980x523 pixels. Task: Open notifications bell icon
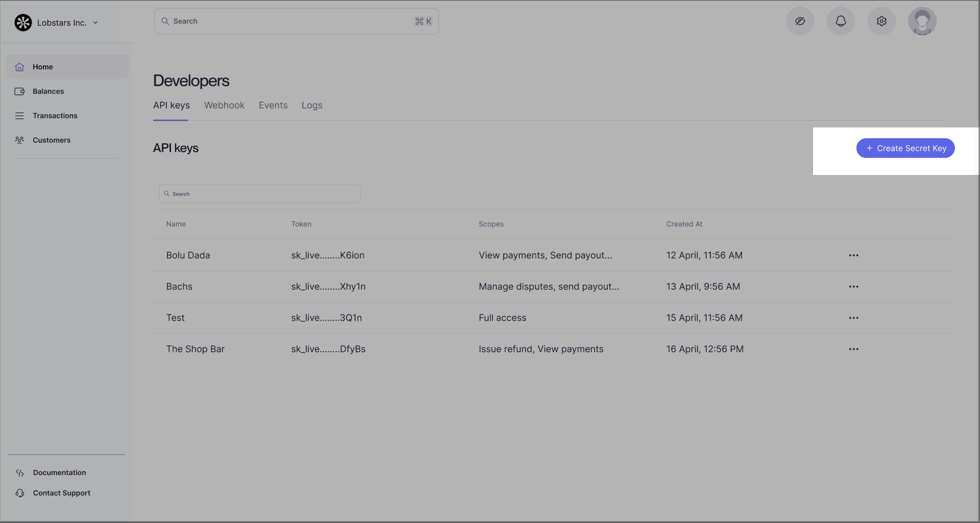tap(840, 21)
